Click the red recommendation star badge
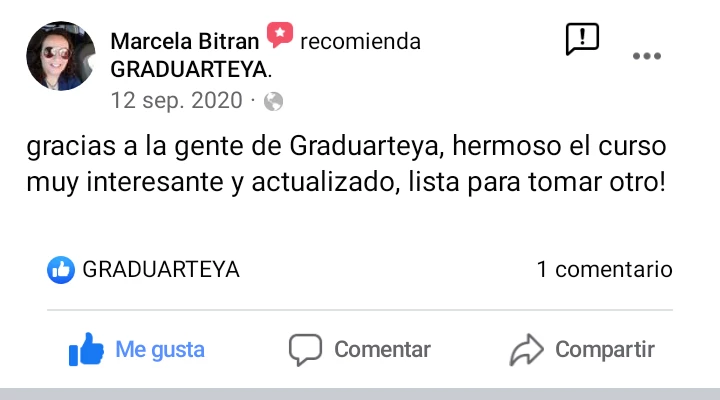Image resolution: width=720 pixels, height=400 pixels. point(279,38)
